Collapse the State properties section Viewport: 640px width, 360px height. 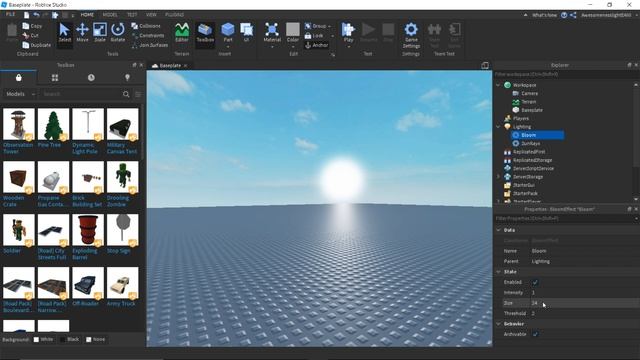[x=498, y=271]
